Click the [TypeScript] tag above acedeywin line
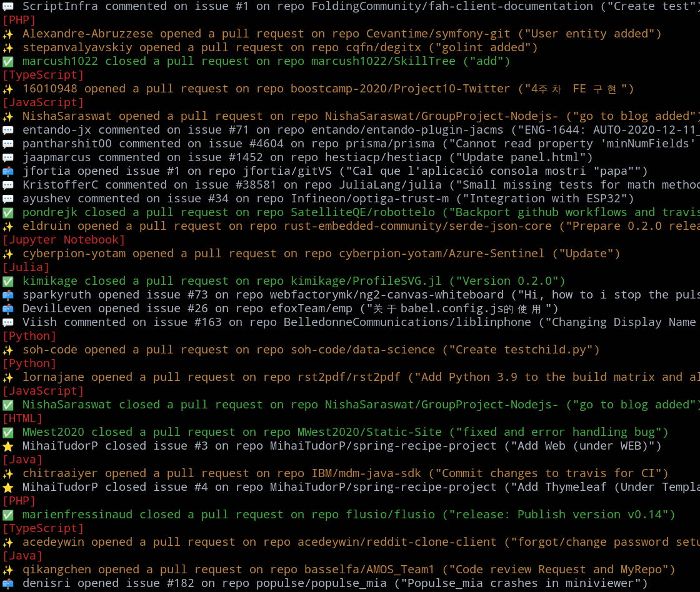The width and height of the screenshot is (700, 592). coord(43,528)
